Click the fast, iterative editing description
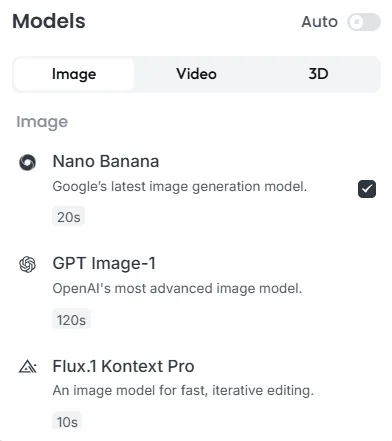Screen dimensions: 392x441 (183, 390)
